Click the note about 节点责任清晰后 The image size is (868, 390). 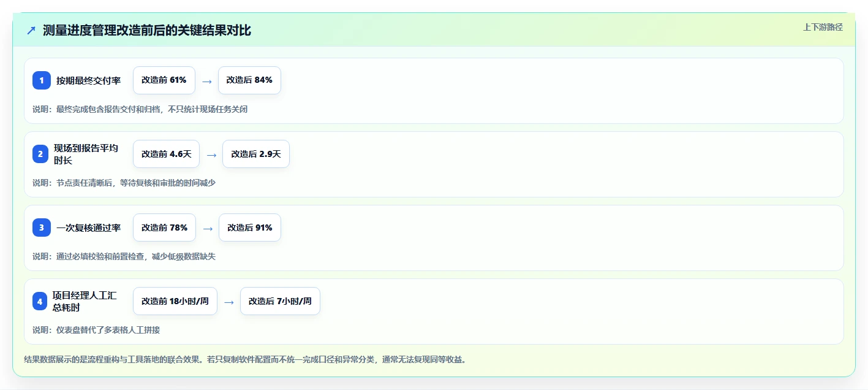(x=124, y=183)
